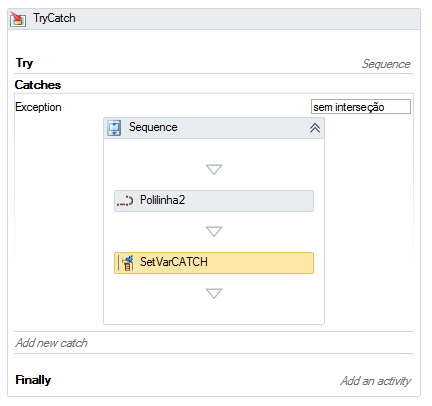This screenshot has height=406, width=432.
Task: Select the Finally section label
Action: pyautogui.click(x=33, y=380)
